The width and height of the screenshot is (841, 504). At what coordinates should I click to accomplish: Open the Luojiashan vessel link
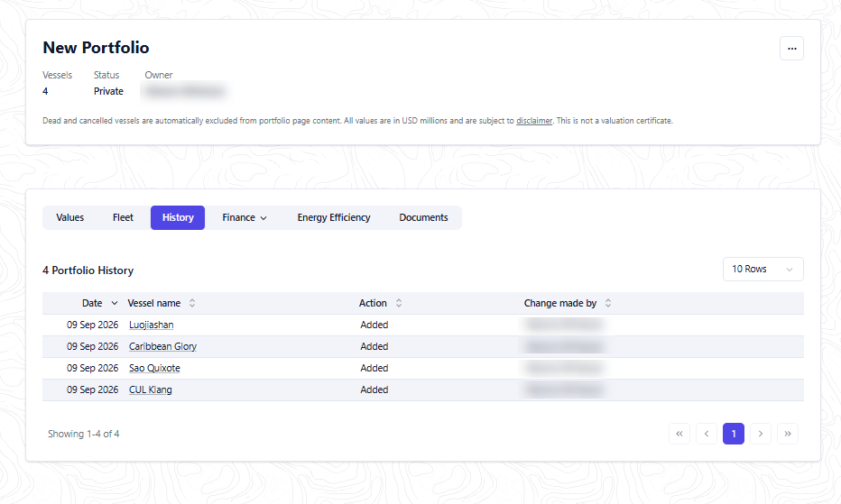pyautogui.click(x=152, y=325)
